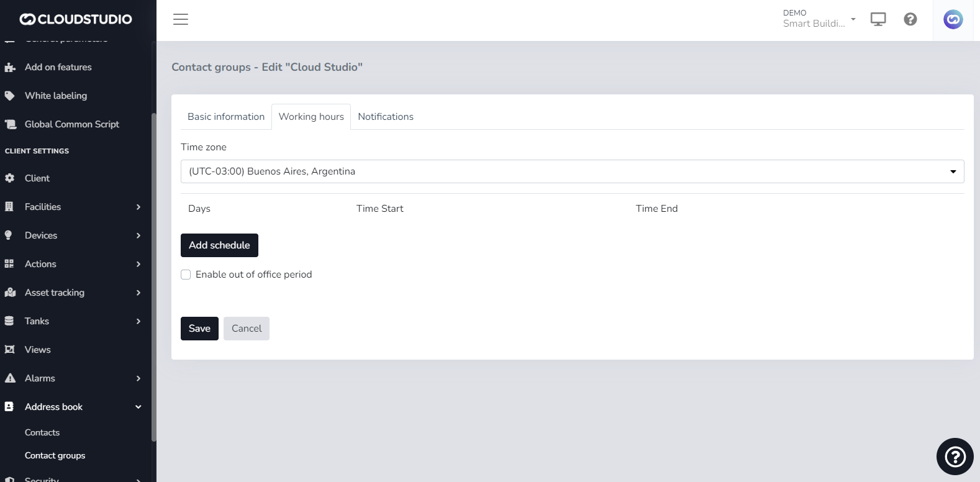Click the Alarms warning triangle icon
Image resolution: width=980 pixels, height=482 pixels.
10,378
